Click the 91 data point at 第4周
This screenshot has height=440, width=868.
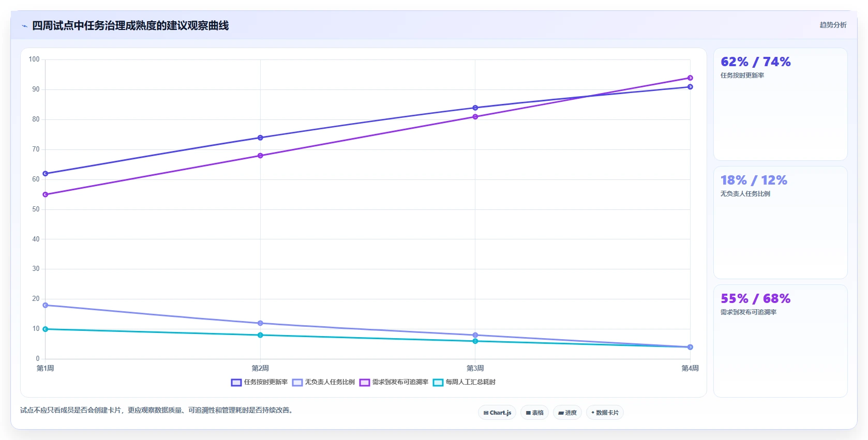[690, 87]
